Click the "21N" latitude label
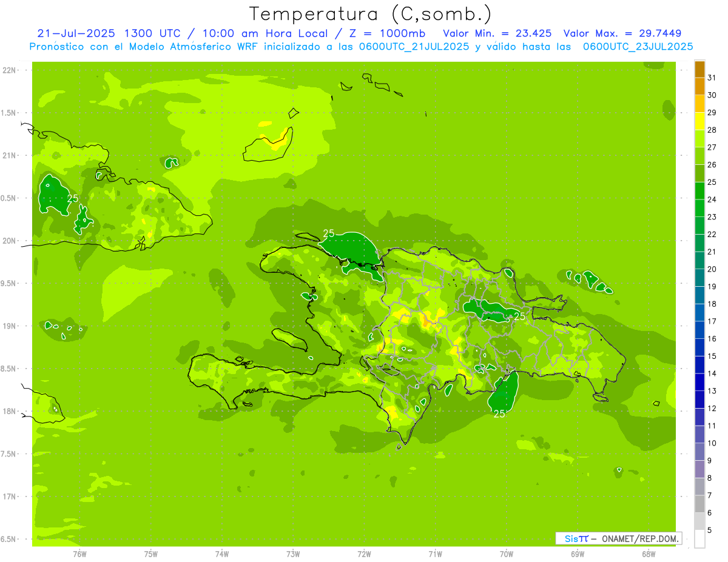 (x=9, y=156)
